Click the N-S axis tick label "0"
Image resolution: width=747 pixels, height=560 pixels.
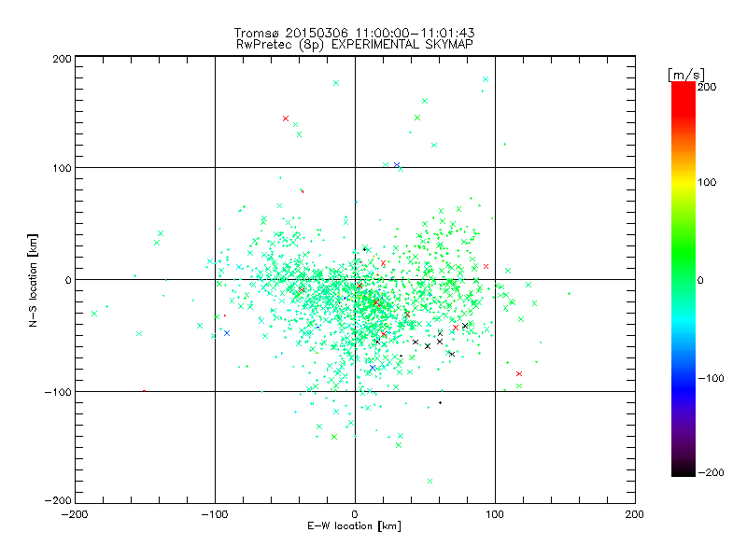coord(68,280)
